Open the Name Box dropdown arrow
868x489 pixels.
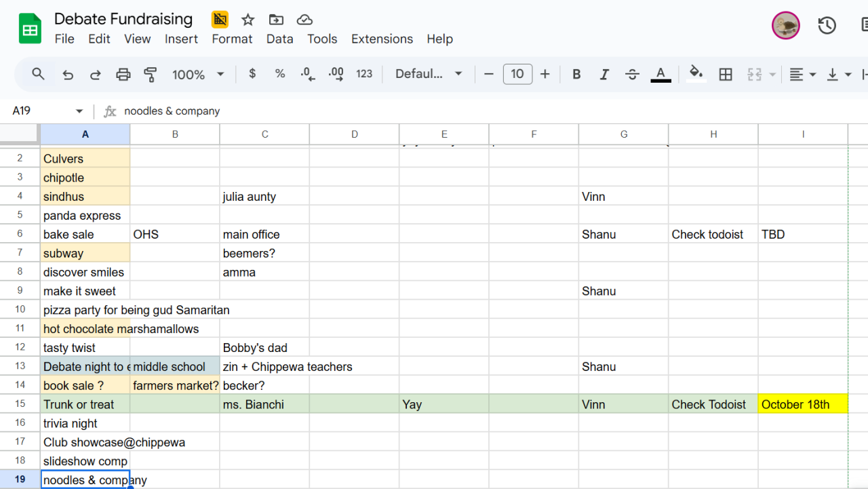tap(79, 111)
